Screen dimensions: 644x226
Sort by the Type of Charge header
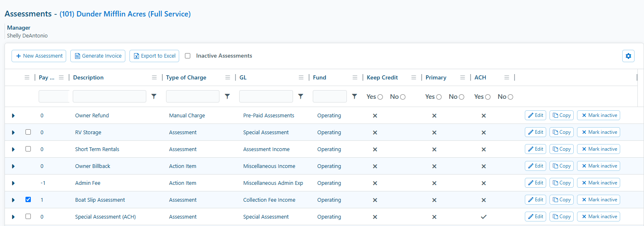(x=186, y=77)
